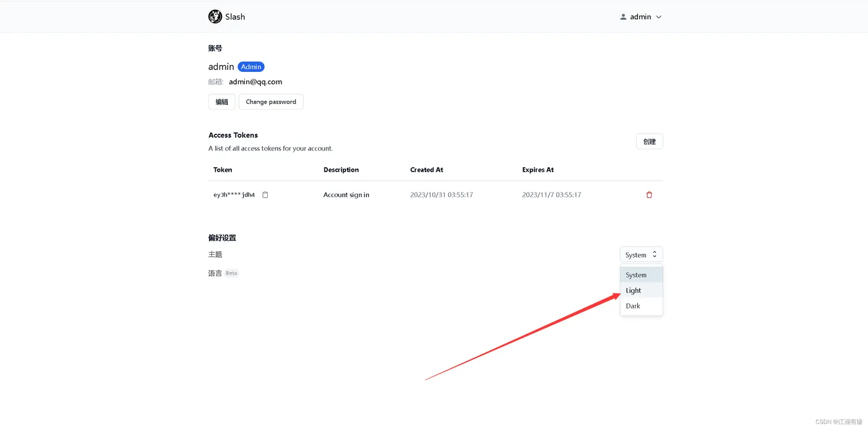Image resolution: width=868 pixels, height=428 pixels.
Task: Click the Beta label next to 语言
Action: pyautogui.click(x=231, y=273)
